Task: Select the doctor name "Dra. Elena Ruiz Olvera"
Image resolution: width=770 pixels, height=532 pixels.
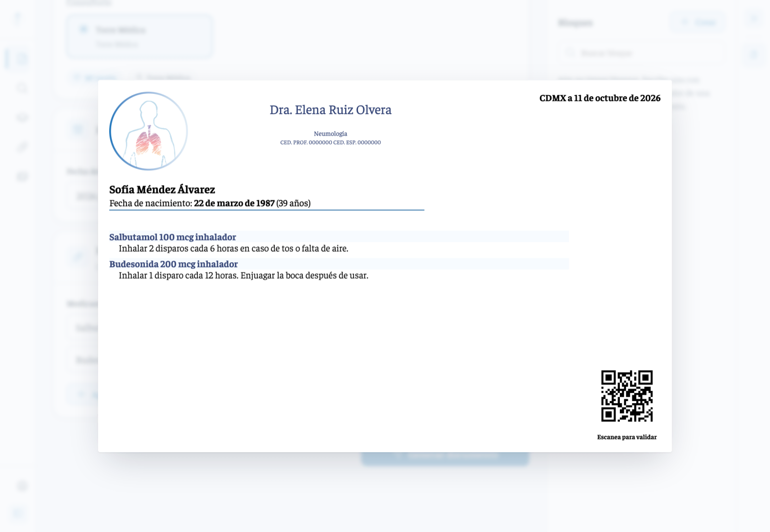Action: tap(331, 110)
